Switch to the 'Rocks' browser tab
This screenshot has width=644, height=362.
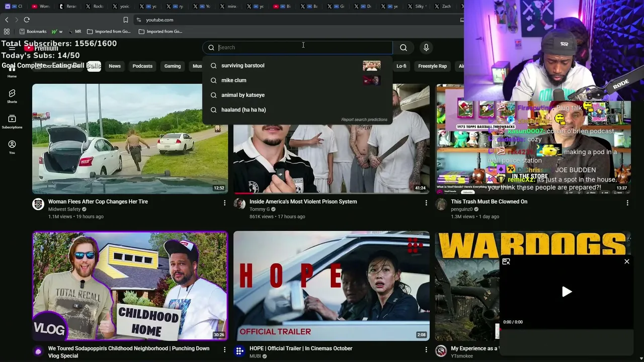tap(95, 6)
